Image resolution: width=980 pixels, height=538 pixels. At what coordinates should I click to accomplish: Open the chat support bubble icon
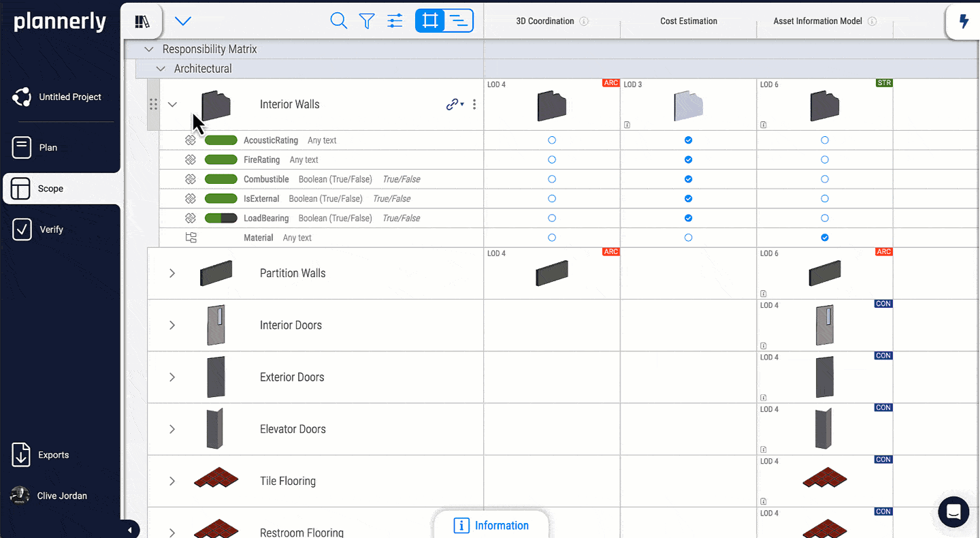(953, 512)
